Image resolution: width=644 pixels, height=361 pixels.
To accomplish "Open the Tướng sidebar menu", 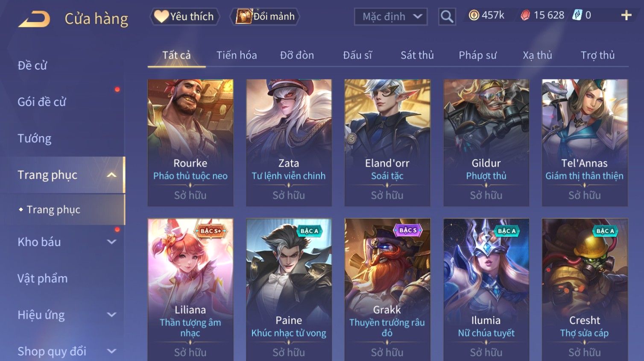I will pos(35,138).
